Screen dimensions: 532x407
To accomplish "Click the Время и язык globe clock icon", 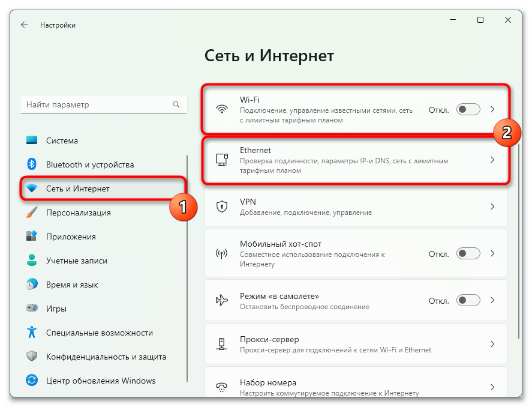I will click(32, 285).
